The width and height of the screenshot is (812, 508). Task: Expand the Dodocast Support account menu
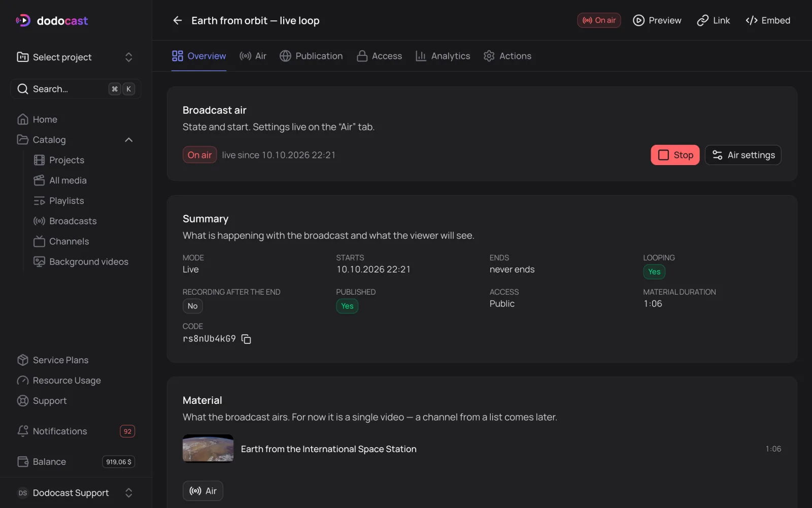76,493
